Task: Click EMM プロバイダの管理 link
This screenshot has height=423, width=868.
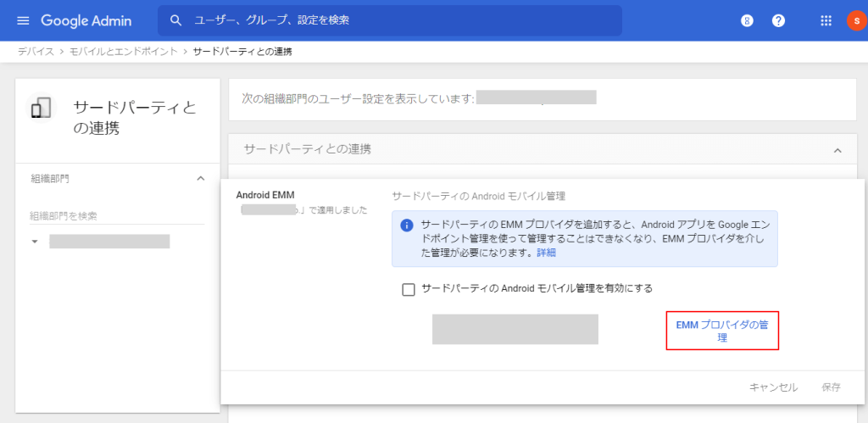Action: pyautogui.click(x=722, y=331)
